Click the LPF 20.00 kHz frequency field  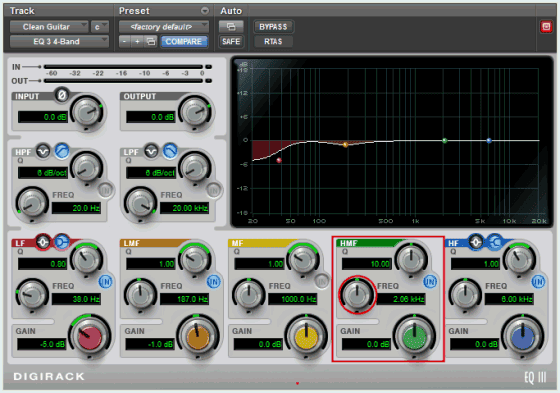pos(185,208)
